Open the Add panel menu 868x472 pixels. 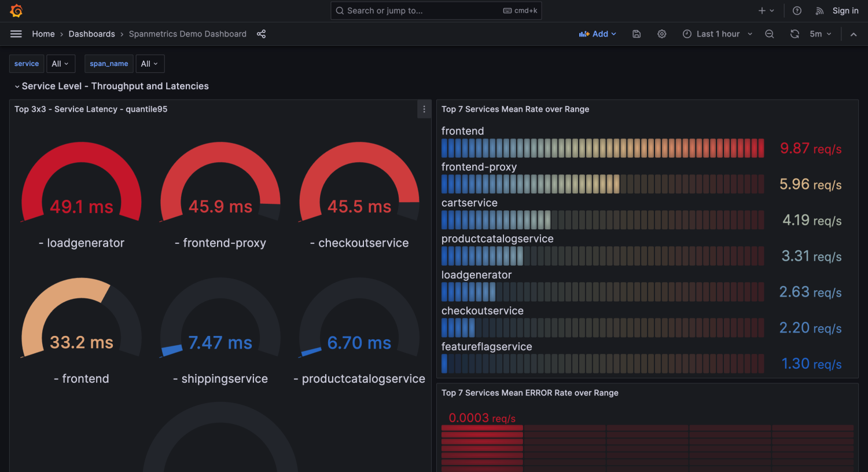tap(598, 34)
